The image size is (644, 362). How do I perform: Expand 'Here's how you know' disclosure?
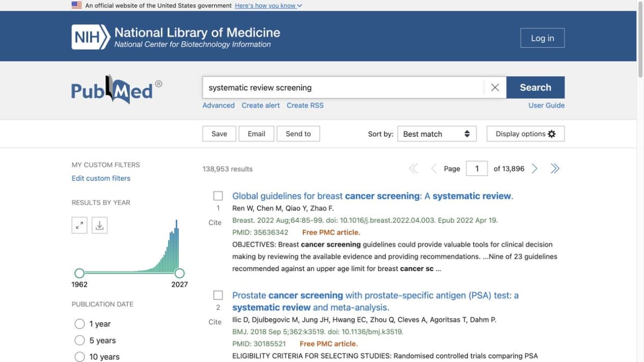[x=268, y=5]
